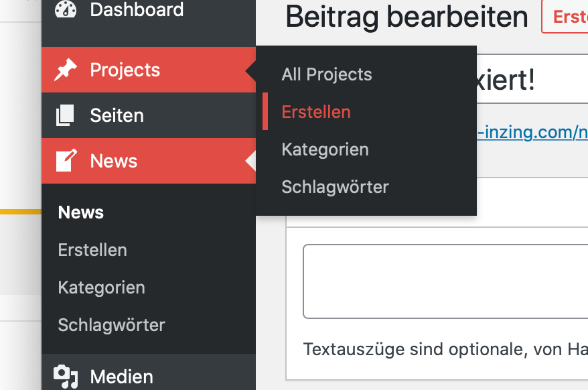This screenshot has width=588, height=390.
Task: Open the Projects menu label in sidebar
Action: (x=125, y=70)
